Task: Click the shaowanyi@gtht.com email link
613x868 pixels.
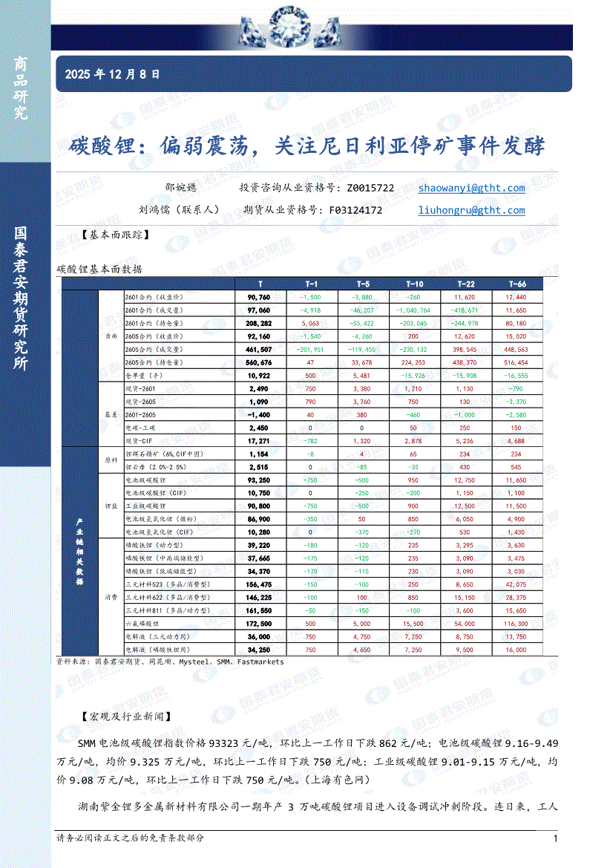Action: tap(471, 189)
